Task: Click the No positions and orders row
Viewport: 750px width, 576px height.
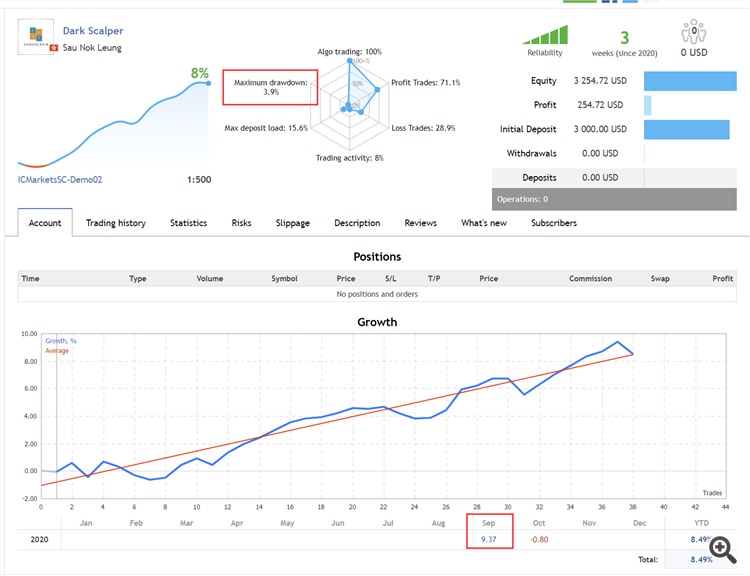Action: pyautogui.click(x=377, y=294)
